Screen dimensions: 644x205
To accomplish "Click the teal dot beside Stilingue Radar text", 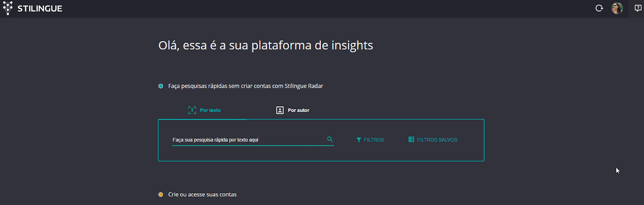I will click(x=161, y=86).
